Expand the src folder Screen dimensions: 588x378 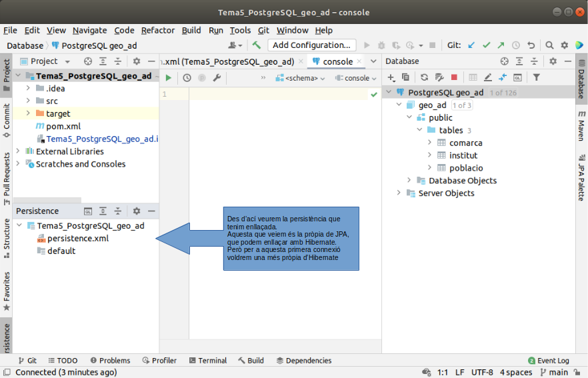click(x=28, y=101)
